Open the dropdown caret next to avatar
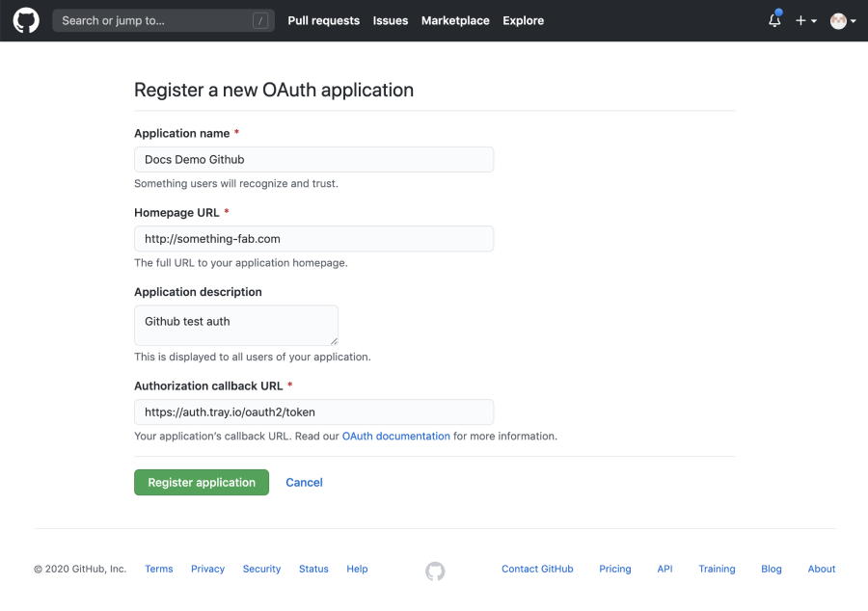The width and height of the screenshot is (868, 611). (x=853, y=20)
